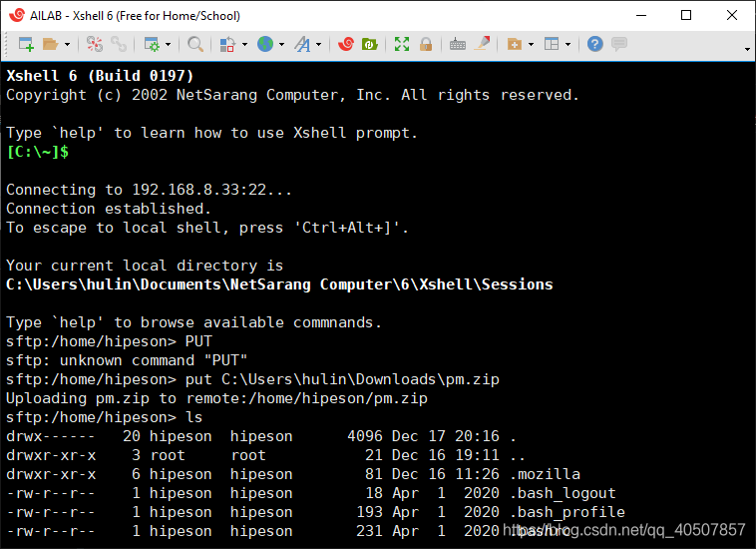Click the local path ending in Xshell\Sessions

[x=279, y=284]
